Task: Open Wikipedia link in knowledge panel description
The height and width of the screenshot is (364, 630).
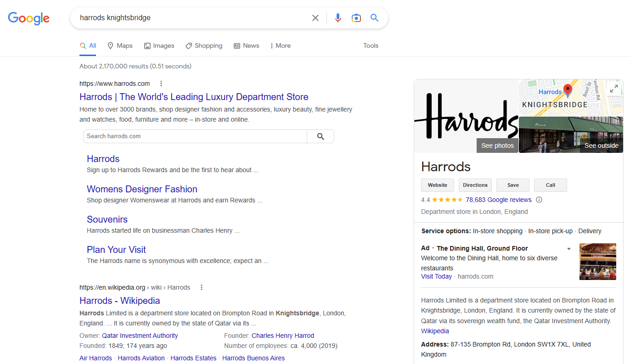Action: coord(435,331)
